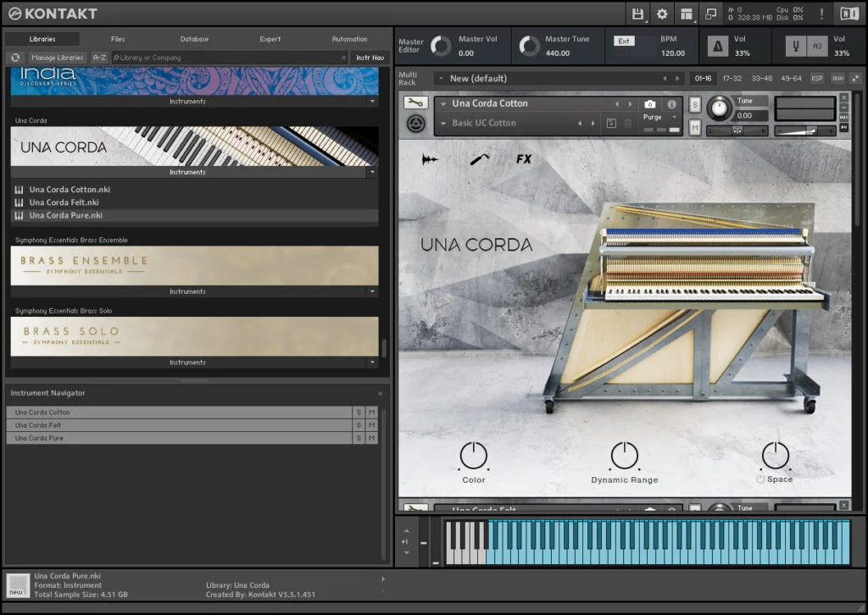Image resolution: width=868 pixels, height=615 pixels.
Task: Adjust the Master Tune knob
Action: tap(529, 46)
